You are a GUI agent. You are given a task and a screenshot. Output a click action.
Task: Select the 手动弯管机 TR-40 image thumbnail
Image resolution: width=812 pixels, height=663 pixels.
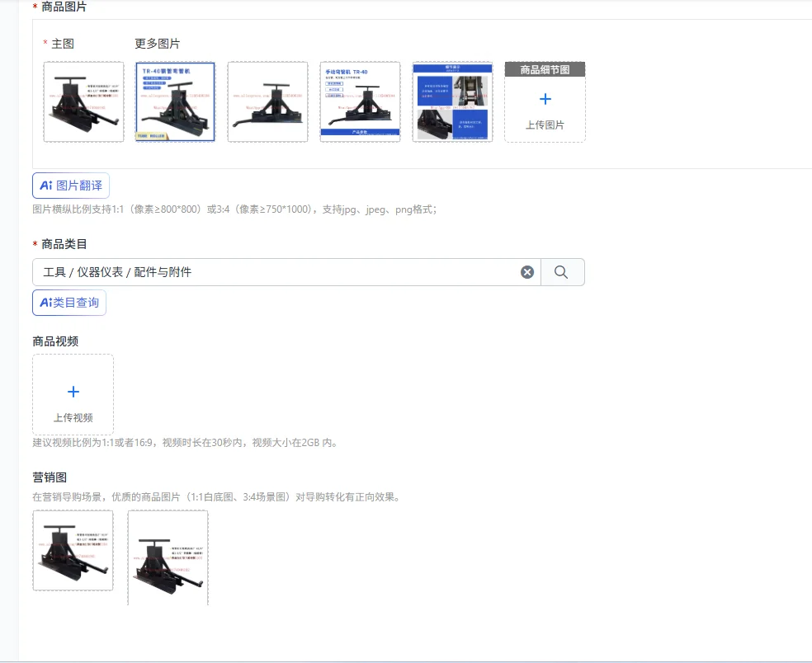[x=361, y=102]
